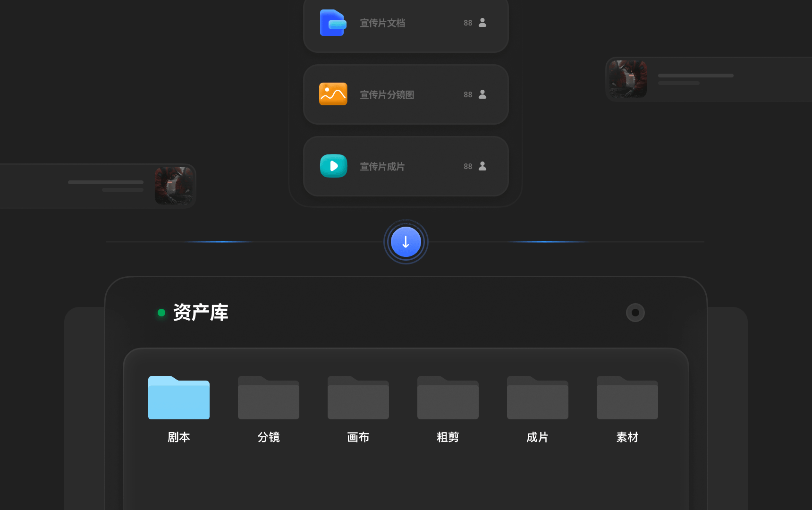Open the blue 剧本 folder

click(x=178, y=398)
